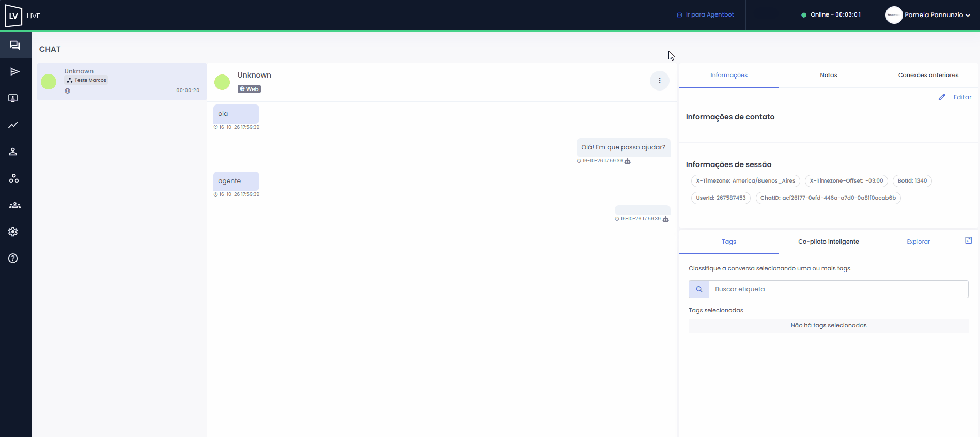Follow the Ir para Agentbot link
The image size is (980, 437).
pyautogui.click(x=706, y=15)
